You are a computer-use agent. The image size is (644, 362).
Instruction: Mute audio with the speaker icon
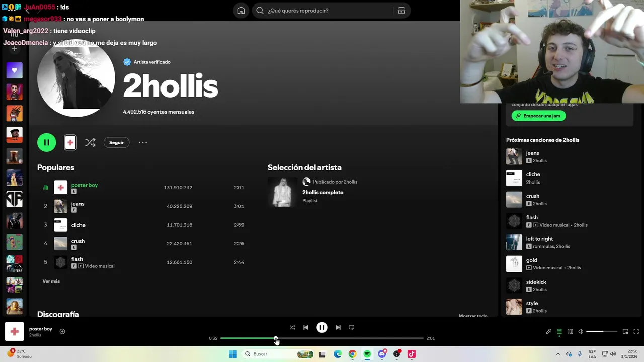(x=581, y=332)
